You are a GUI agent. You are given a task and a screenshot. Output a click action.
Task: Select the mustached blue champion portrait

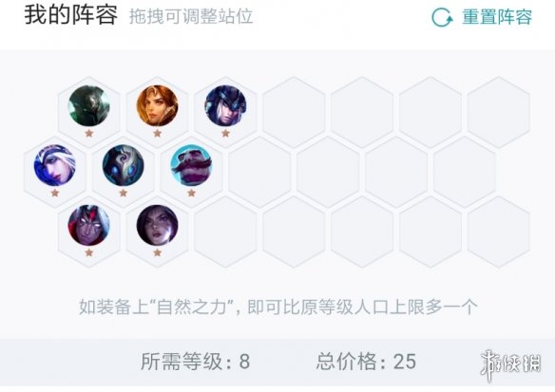[x=191, y=165]
